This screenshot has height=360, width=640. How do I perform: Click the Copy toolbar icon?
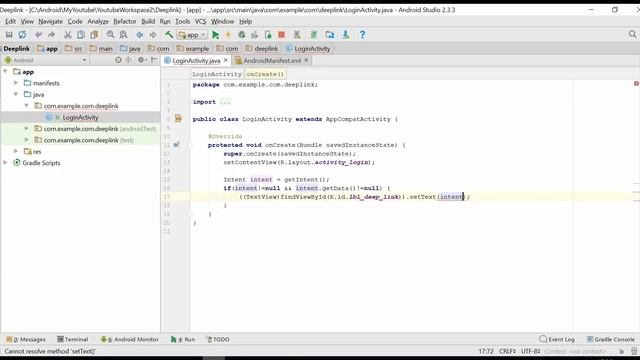pos(81,35)
